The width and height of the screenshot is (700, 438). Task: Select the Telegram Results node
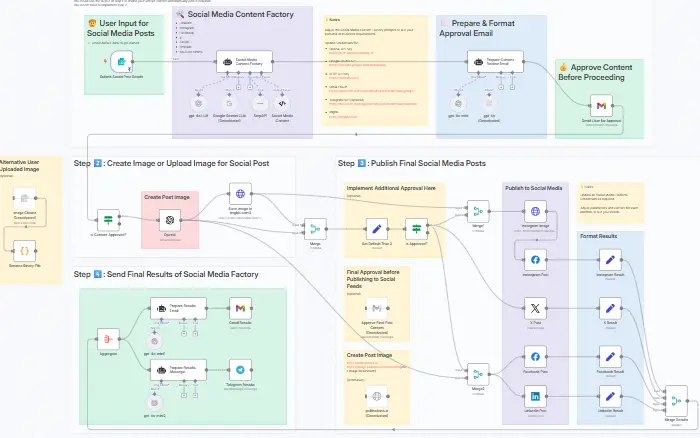click(240, 370)
